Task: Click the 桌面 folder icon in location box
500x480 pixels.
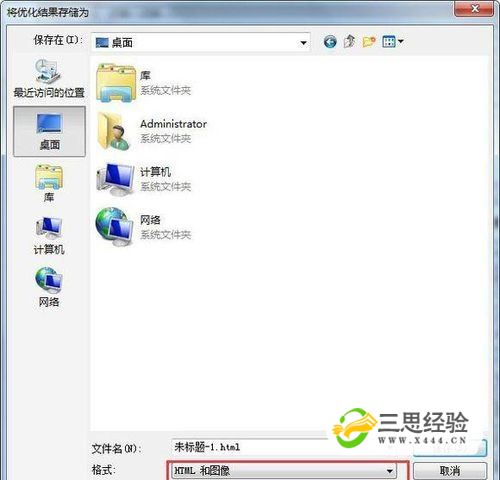Action: point(102,42)
